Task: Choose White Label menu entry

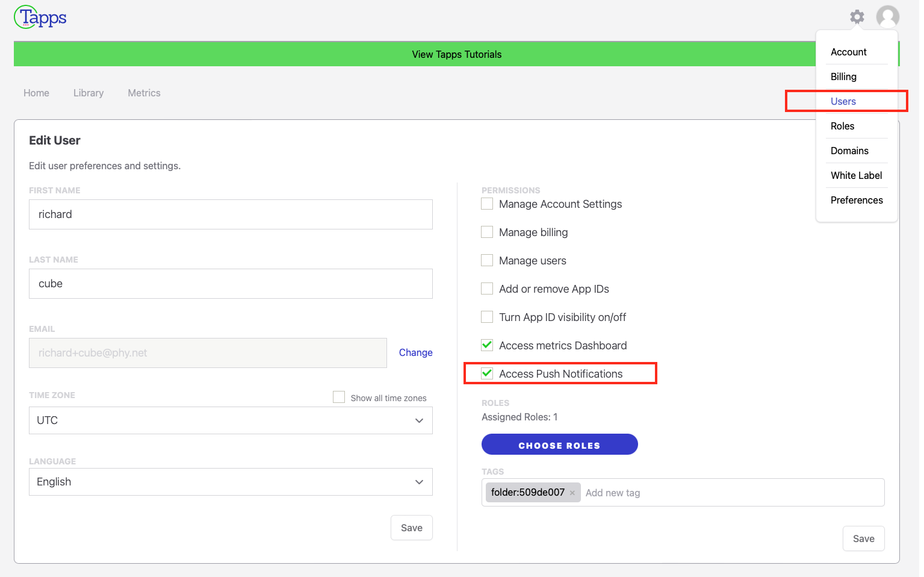Action: (856, 175)
